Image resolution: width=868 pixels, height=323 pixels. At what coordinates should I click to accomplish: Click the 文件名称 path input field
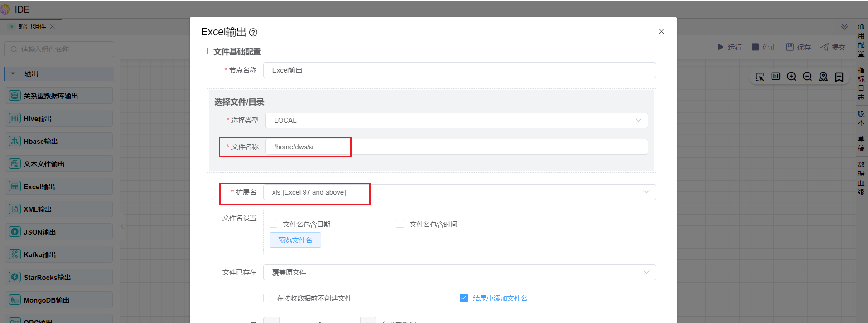[x=457, y=147]
